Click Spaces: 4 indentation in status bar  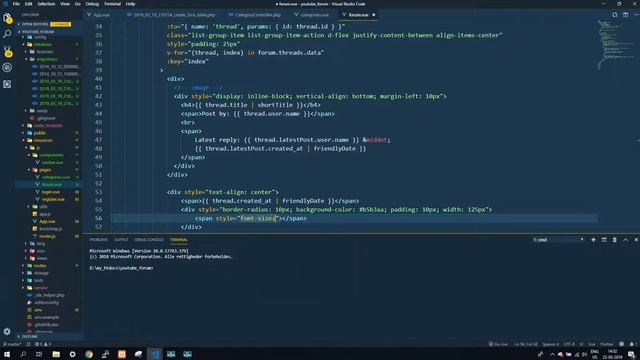click(x=551, y=344)
